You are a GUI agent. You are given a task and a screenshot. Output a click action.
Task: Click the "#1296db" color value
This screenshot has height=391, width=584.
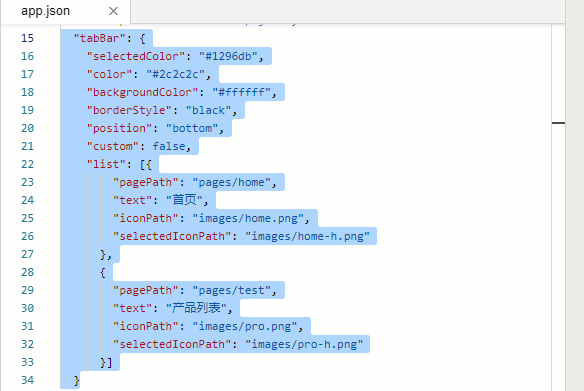[x=228, y=56]
